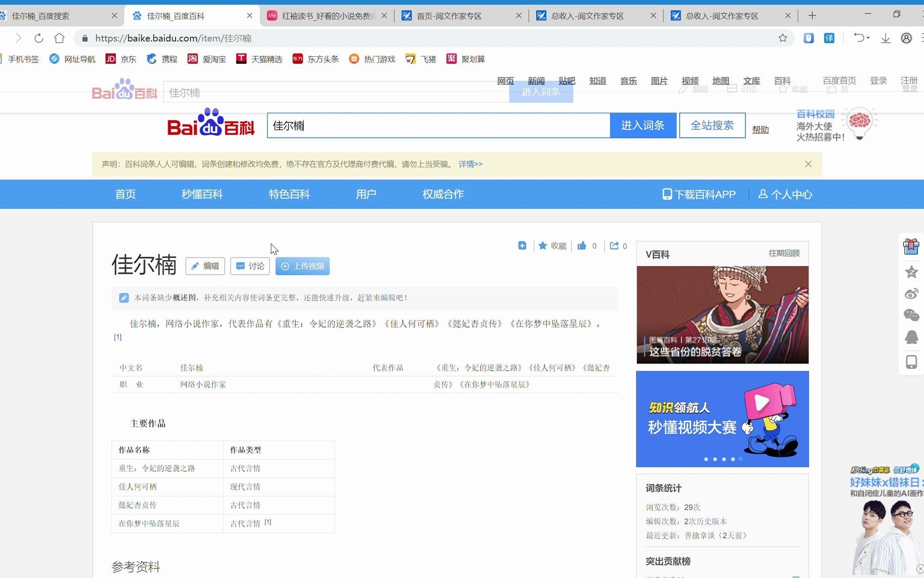Click the QQ penguin icon in the right sidebar
The width and height of the screenshot is (924, 578).
(911, 337)
